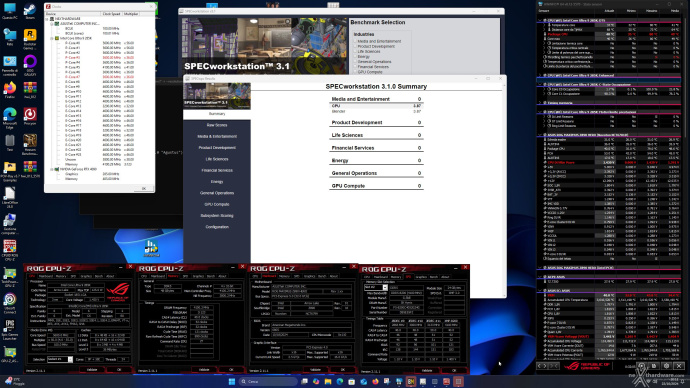
Task: Check GPU Compute benchmark box
Action: (355, 72)
